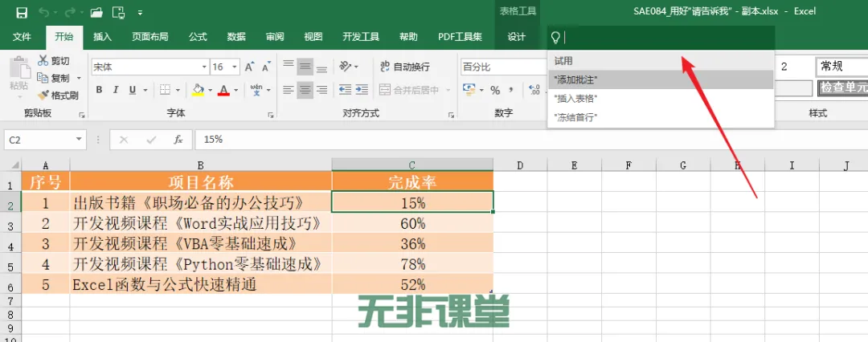
Task: Open the font group dialog launcher
Action: (271, 115)
